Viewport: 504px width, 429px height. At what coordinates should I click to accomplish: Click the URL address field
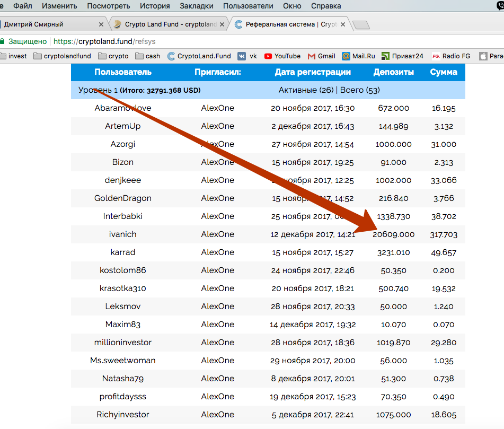tap(265, 41)
